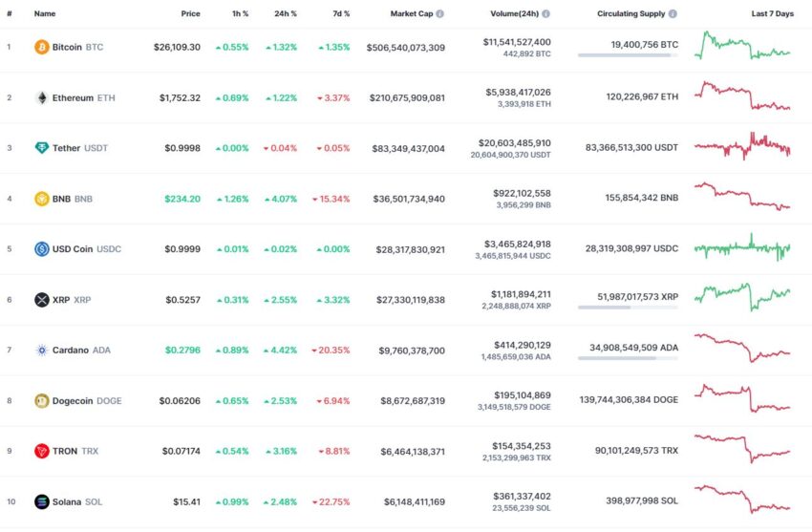Click the TRON logo icon

point(41,451)
